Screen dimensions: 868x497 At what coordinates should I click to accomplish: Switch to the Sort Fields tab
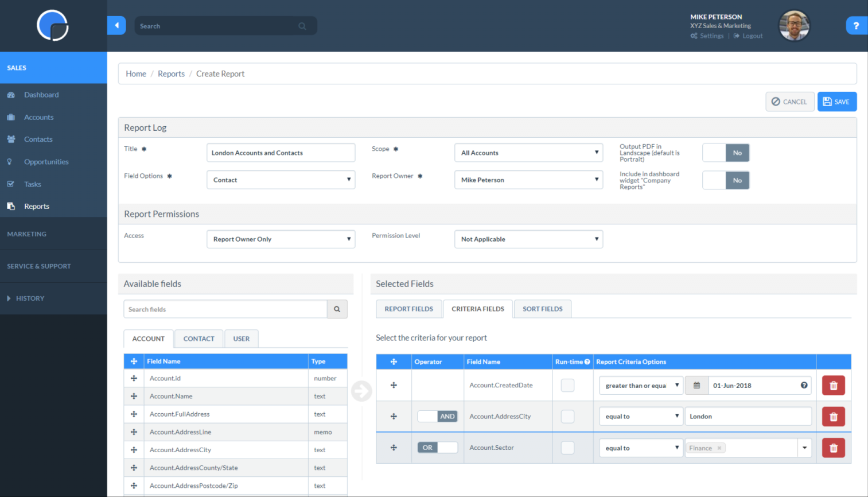[543, 309]
